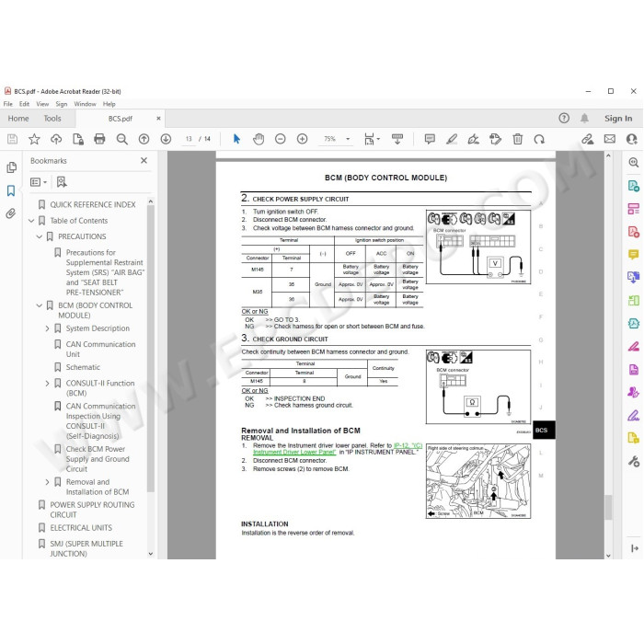
Task: Open the Page Thumbnails panel
Action: pyautogui.click(x=11, y=167)
